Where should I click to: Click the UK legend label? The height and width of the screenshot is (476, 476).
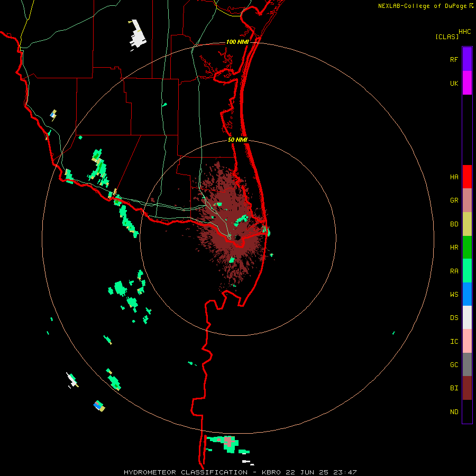454,84
